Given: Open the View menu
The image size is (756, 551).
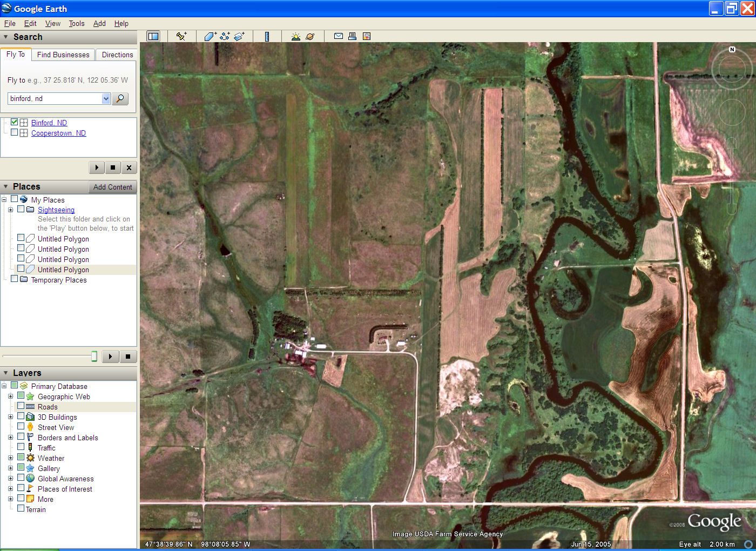Looking at the screenshot, I should click(x=53, y=23).
